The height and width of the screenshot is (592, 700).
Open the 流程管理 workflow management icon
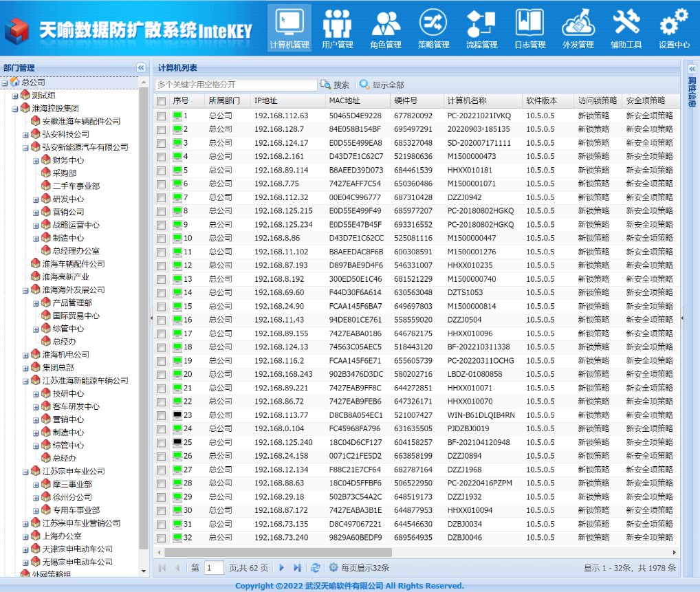pos(481,28)
